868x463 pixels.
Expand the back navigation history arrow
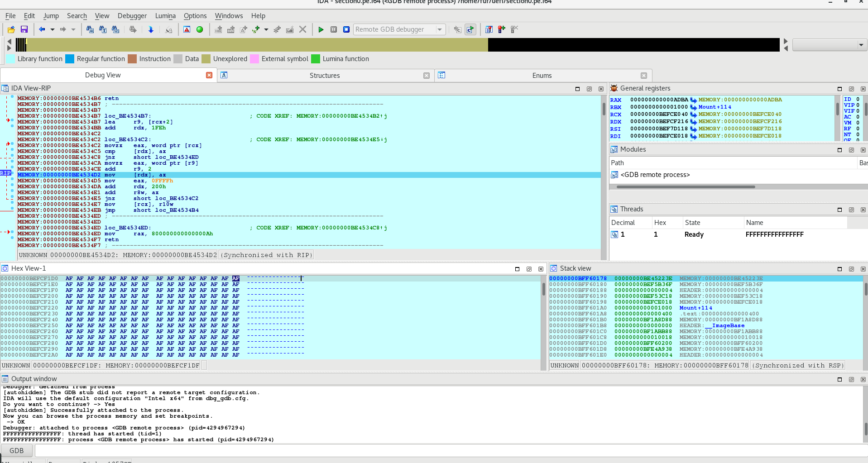[53, 29]
